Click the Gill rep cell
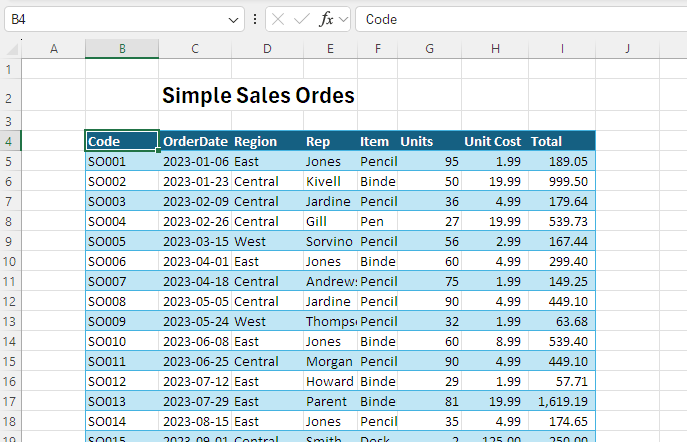The height and width of the screenshot is (442, 687). pos(330,221)
